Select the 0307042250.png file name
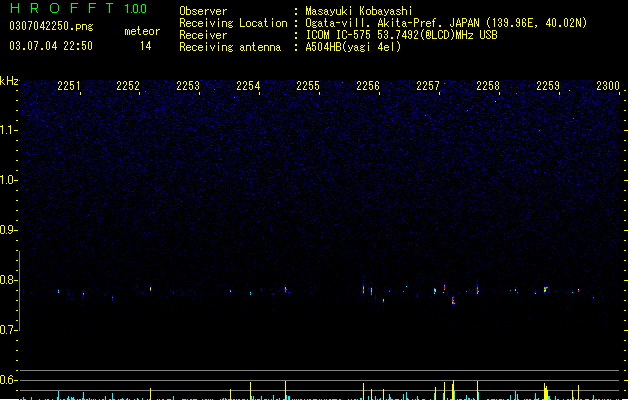Image resolution: width=629 pixels, height=400 pixels. coord(51,26)
